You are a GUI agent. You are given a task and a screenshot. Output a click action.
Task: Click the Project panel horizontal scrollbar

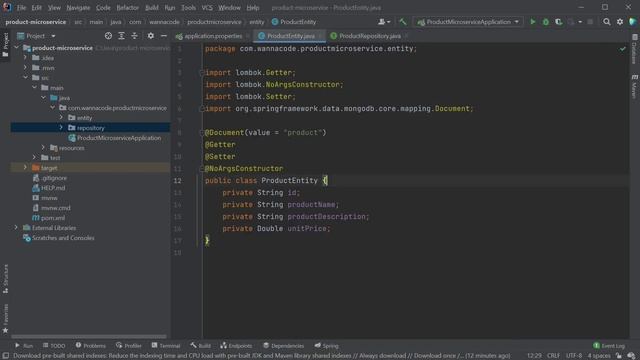[x=89, y=337]
